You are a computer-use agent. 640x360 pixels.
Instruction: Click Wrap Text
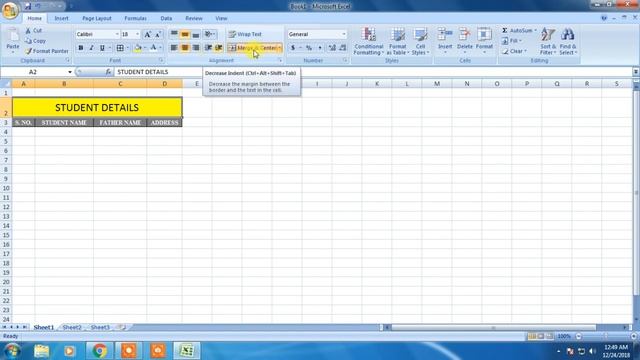click(x=245, y=34)
